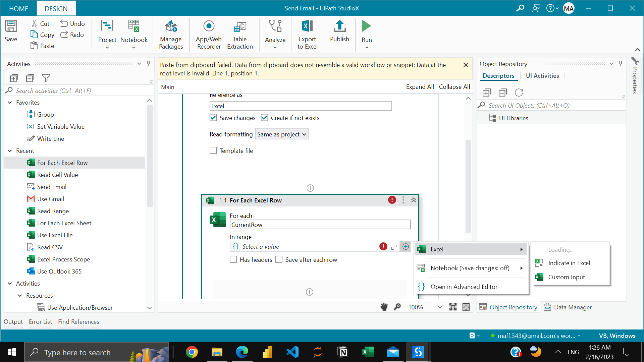Click the Reference as field containing Excel
The height and width of the screenshot is (362, 644).
point(301,106)
